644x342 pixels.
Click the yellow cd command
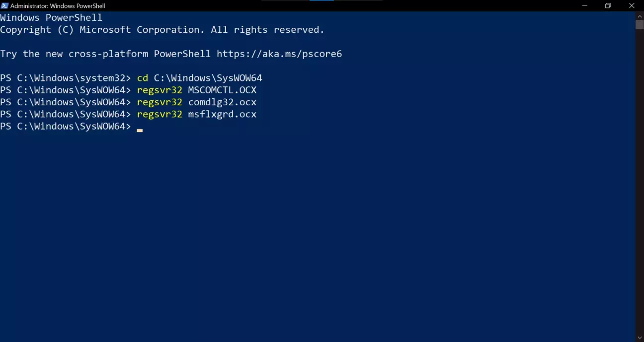[x=143, y=78]
